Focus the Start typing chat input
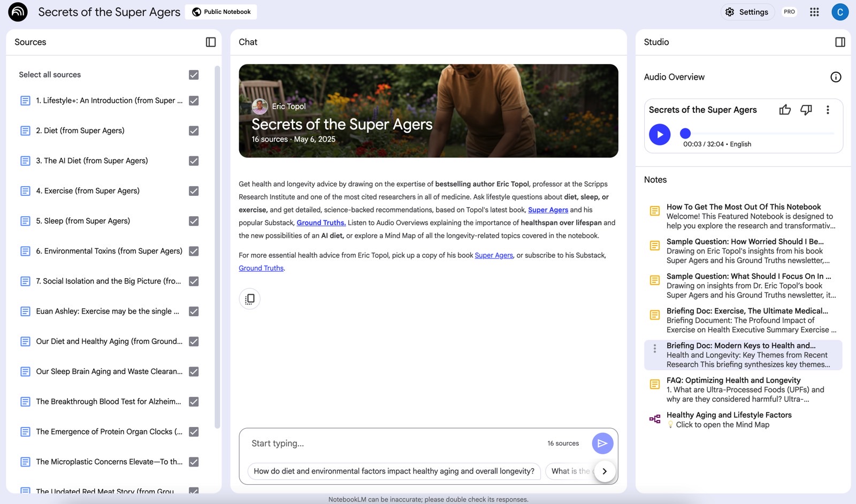 pyautogui.click(x=396, y=444)
